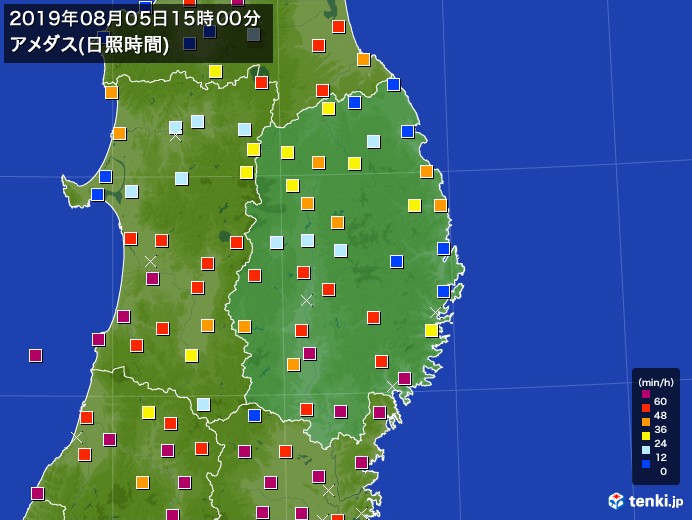Select the isolated purple marker offshore in the western sea
Viewport: 692px width, 520px height.
point(36,355)
